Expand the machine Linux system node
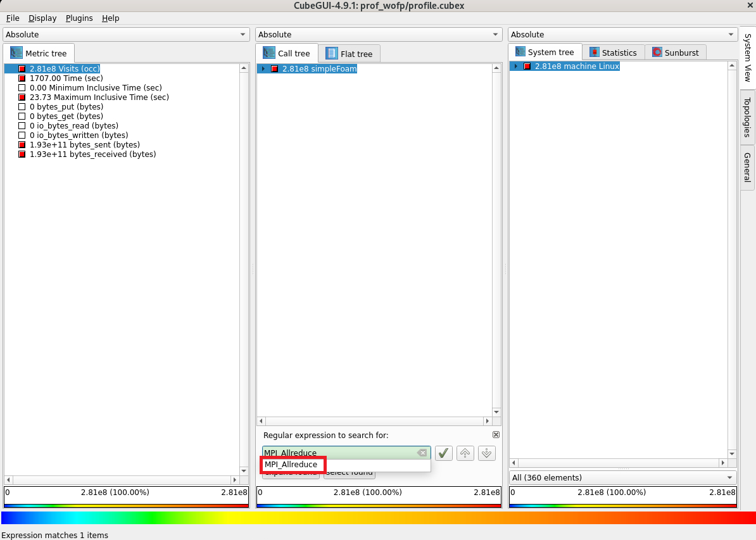The height and width of the screenshot is (540, 756). pos(516,66)
